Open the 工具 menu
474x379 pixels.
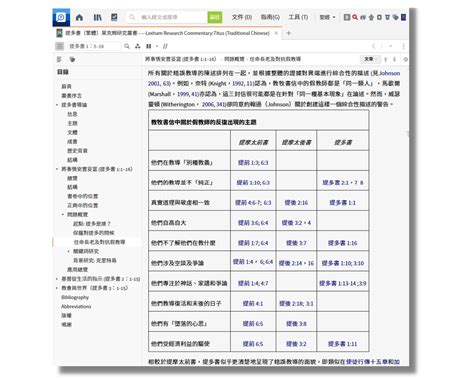pos(298,17)
